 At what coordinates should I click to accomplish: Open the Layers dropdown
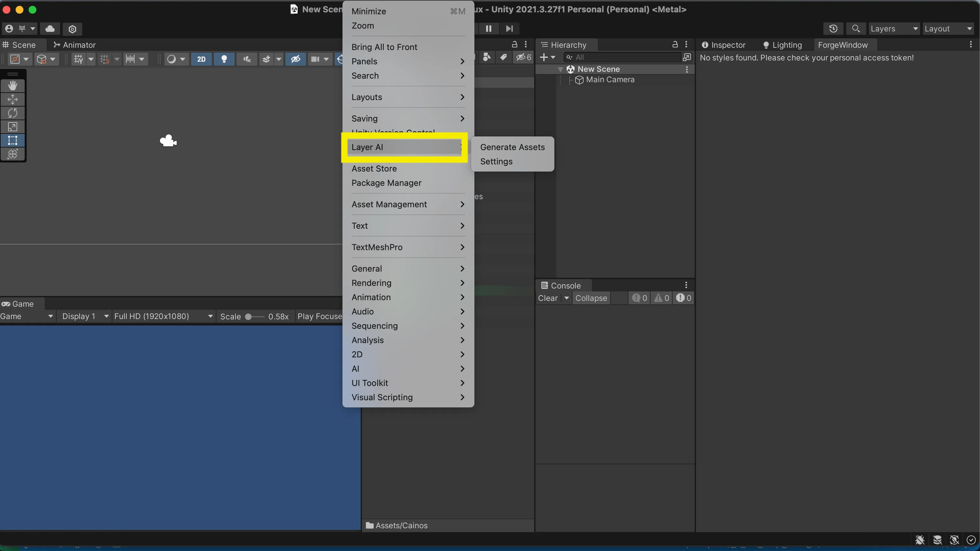(x=895, y=29)
